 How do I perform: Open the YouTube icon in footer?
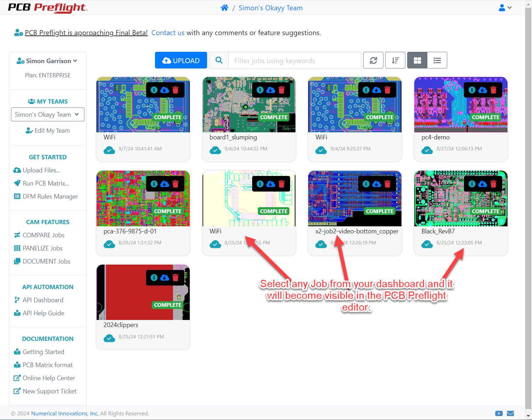click(499, 413)
